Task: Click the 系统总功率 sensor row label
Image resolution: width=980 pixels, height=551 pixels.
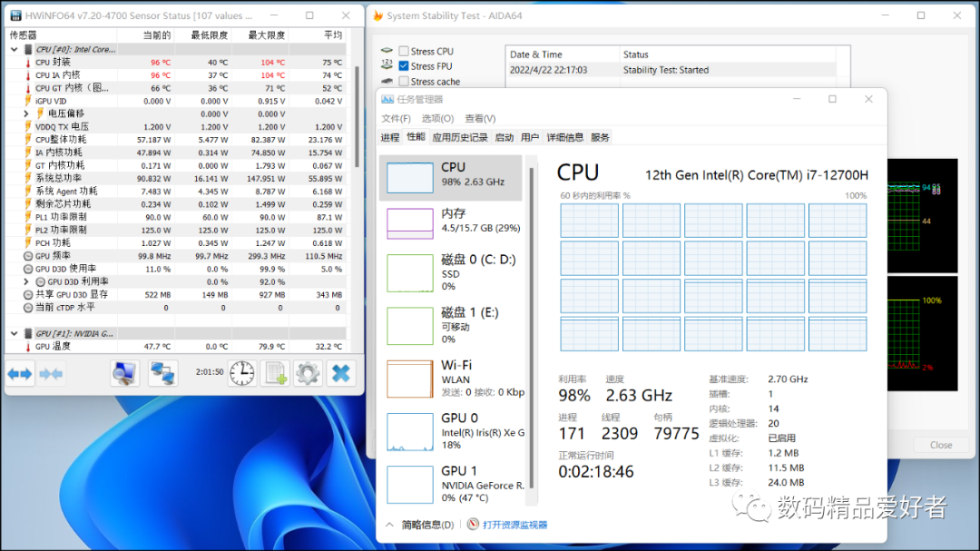Action: pos(58,178)
